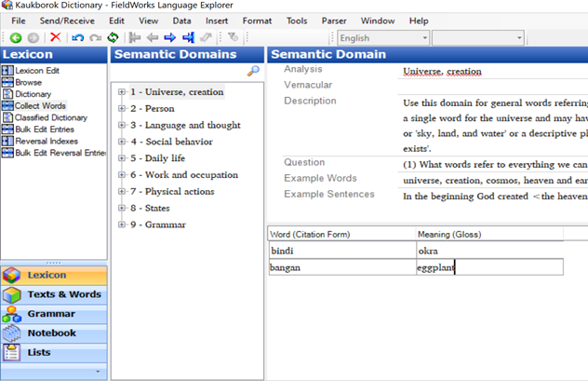The height and width of the screenshot is (381, 588).
Task: Switch to Texts & Words area
Action: coord(54,294)
